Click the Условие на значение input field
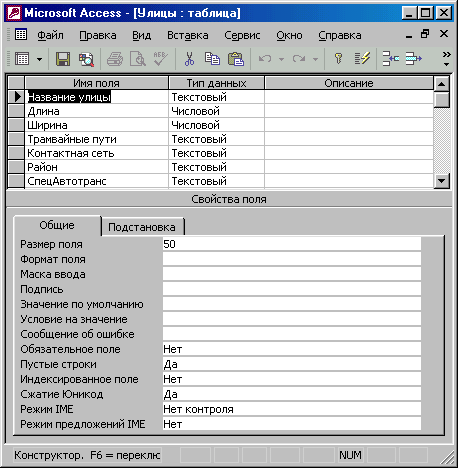 point(292,319)
